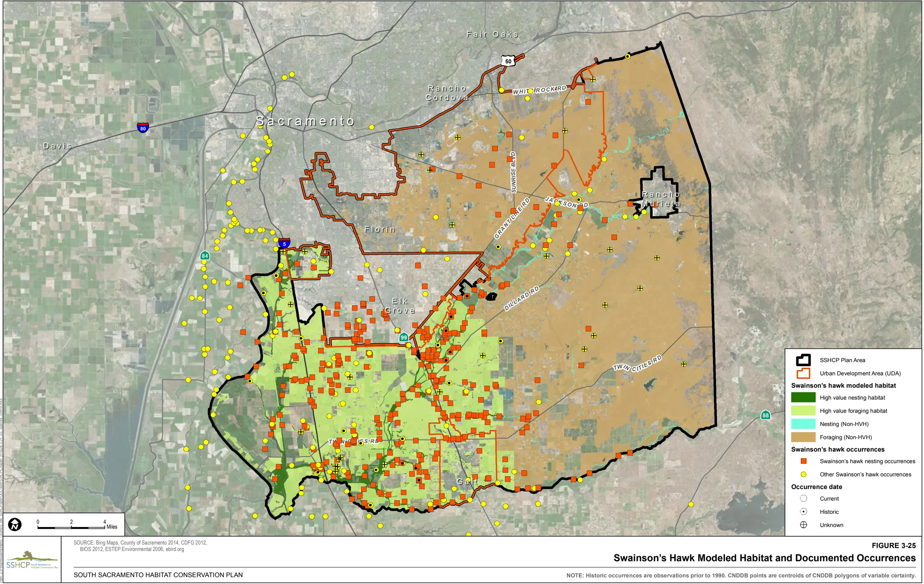Image resolution: width=924 pixels, height=584 pixels.
Task: Click the Davis city label
Action: coord(57,145)
